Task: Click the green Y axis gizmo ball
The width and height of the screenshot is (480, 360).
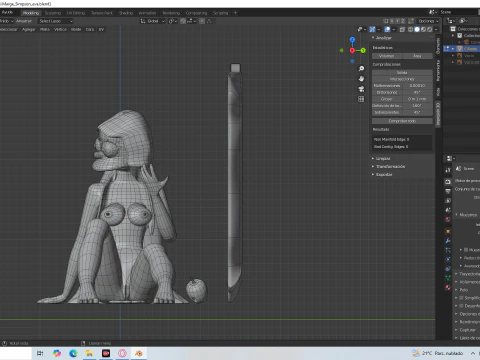Action: [x=363, y=50]
